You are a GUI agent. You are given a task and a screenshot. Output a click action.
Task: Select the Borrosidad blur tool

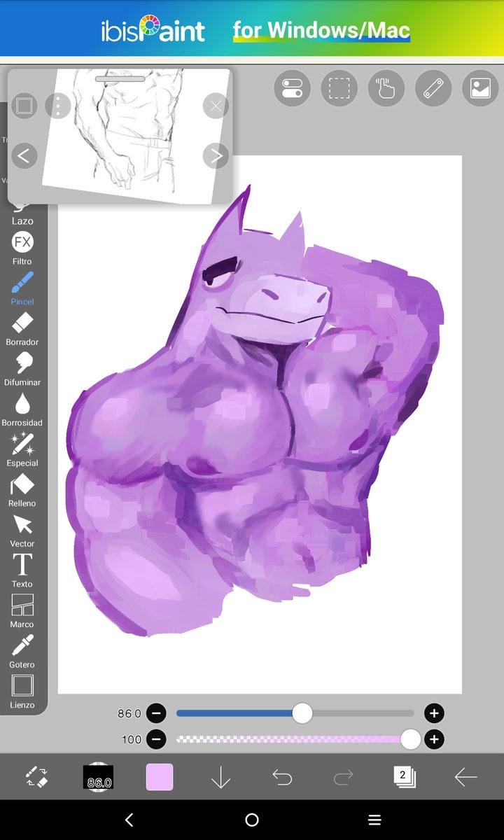pyautogui.click(x=22, y=409)
